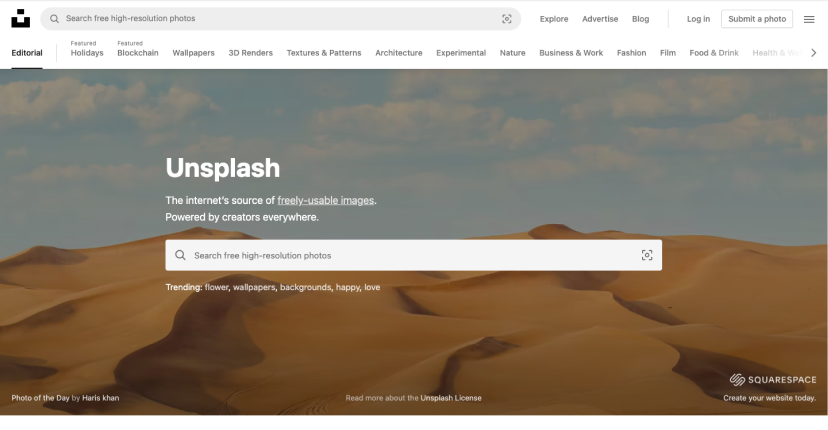Focus the hero search photos field
Screen dimensions: 828x430
click(x=413, y=255)
